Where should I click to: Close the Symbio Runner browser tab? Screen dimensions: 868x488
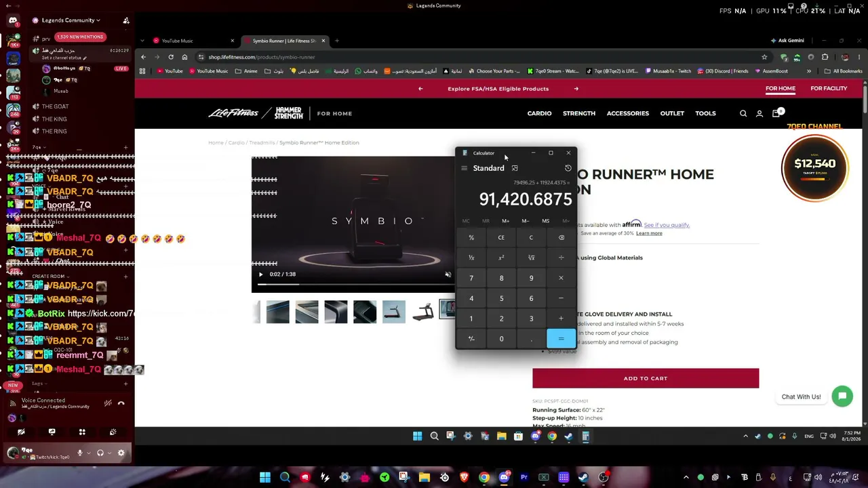click(x=323, y=41)
